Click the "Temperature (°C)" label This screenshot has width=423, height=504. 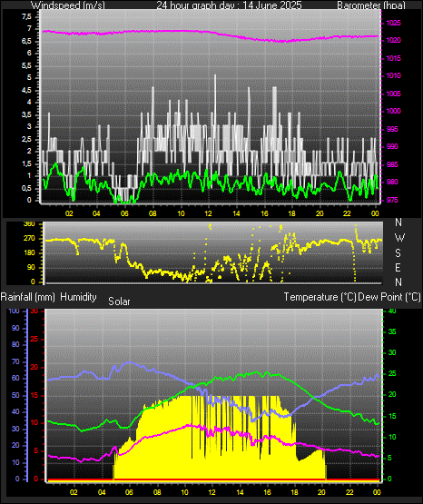[320, 297]
